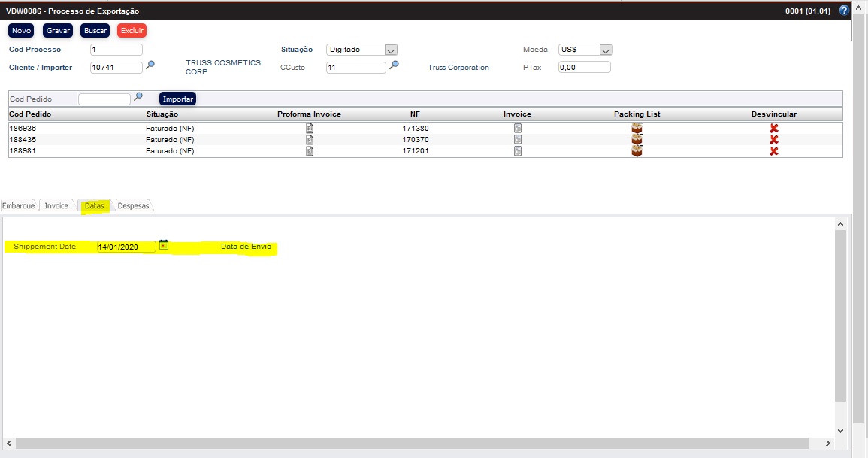This screenshot has width=868, height=458.
Task: Open the Situação dropdown showing Digitado
Action: coord(391,49)
